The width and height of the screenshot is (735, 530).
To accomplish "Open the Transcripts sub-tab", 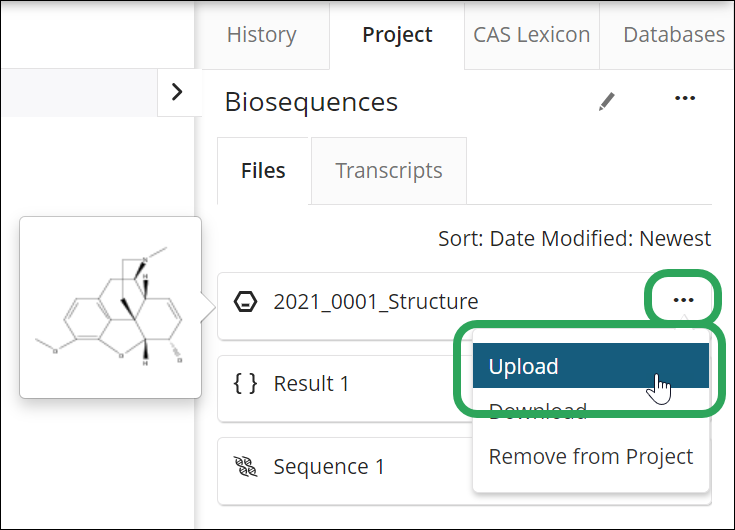I will point(388,171).
